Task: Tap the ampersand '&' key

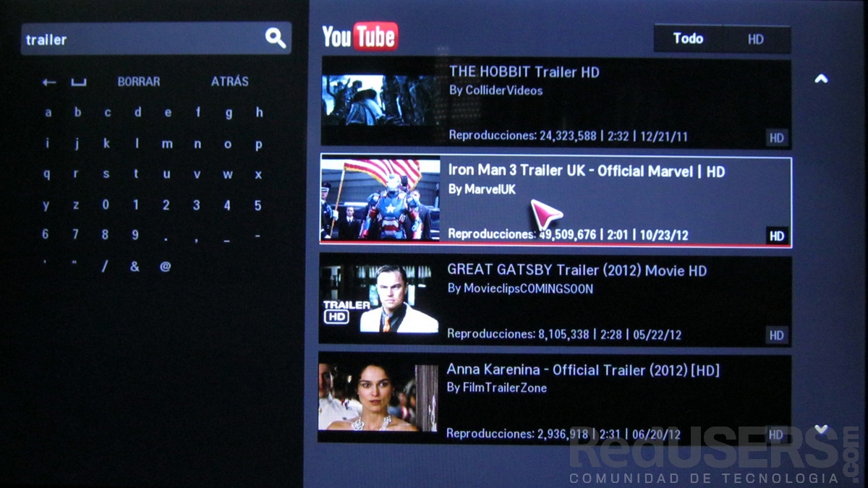Action: tap(135, 266)
